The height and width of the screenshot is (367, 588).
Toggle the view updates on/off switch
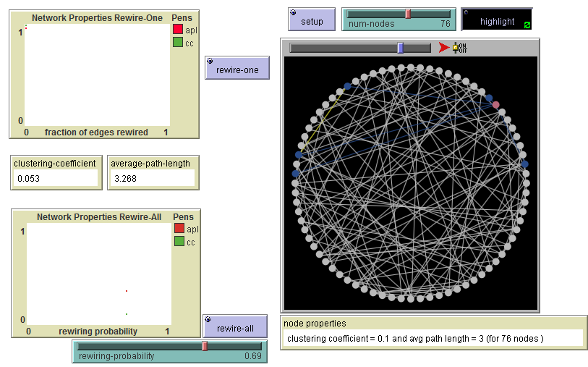pos(459,48)
